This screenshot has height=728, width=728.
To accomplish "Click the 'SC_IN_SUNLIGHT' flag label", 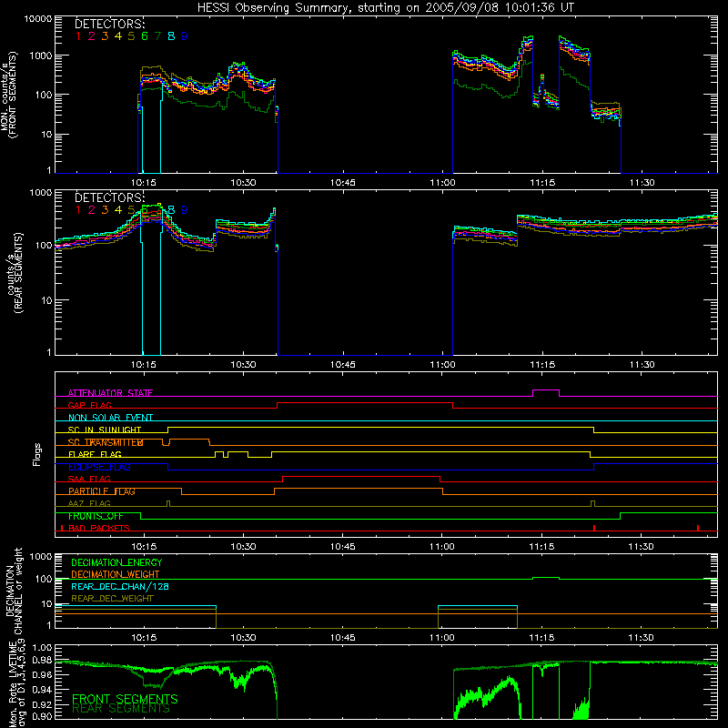I will 105,430.
